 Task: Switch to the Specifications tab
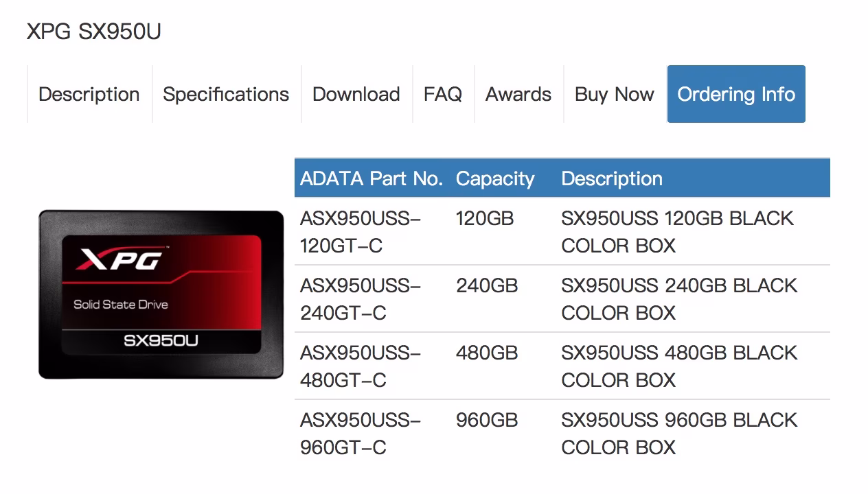pos(226,94)
